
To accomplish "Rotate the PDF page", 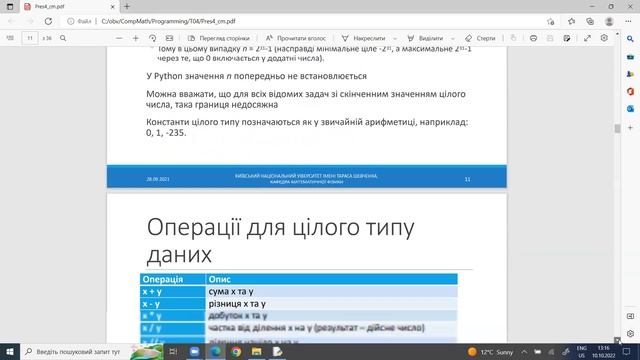I will (x=152, y=38).
